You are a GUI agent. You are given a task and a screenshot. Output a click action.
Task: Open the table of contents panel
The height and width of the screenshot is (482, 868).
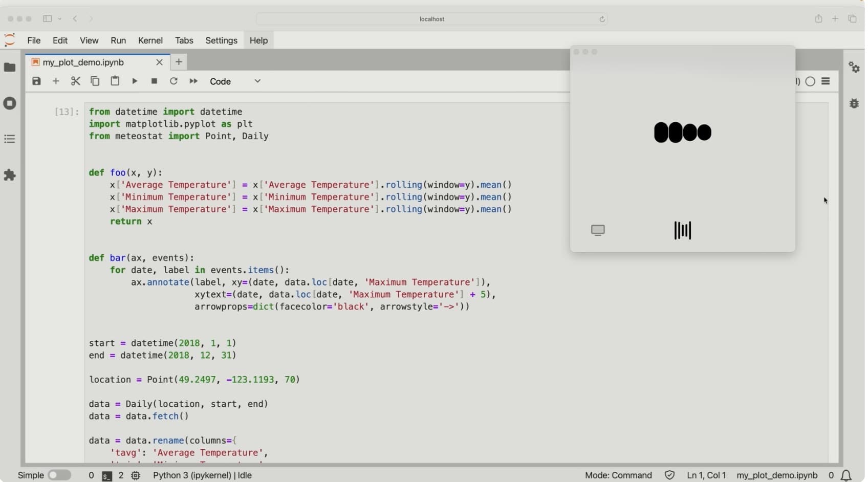coord(10,139)
